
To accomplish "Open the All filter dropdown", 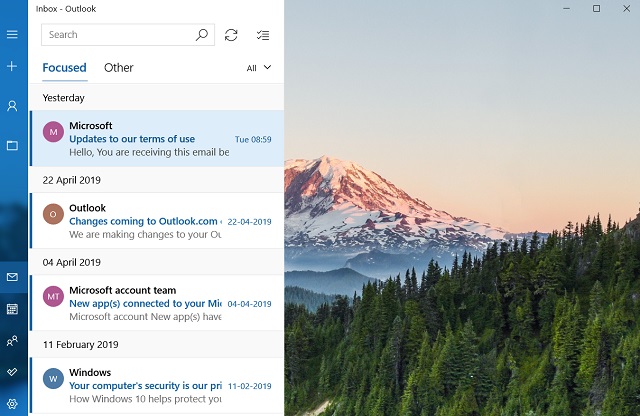I will pos(258,68).
